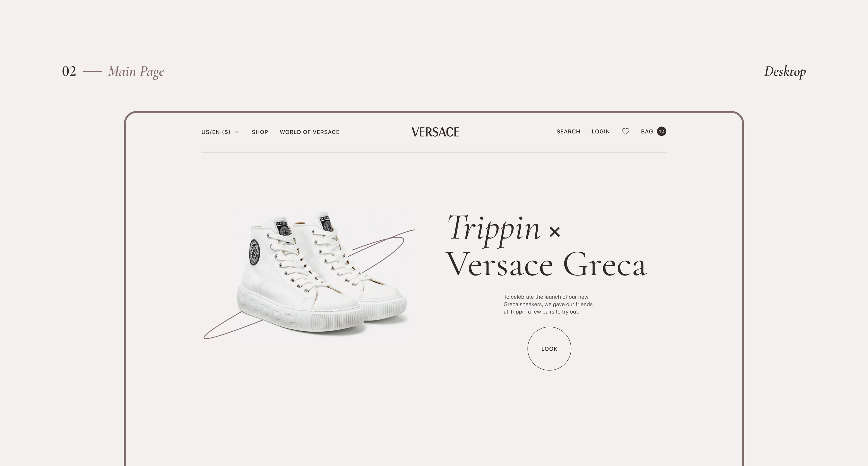Open the wishlist heart icon
The width and height of the screenshot is (868, 466).
point(626,131)
